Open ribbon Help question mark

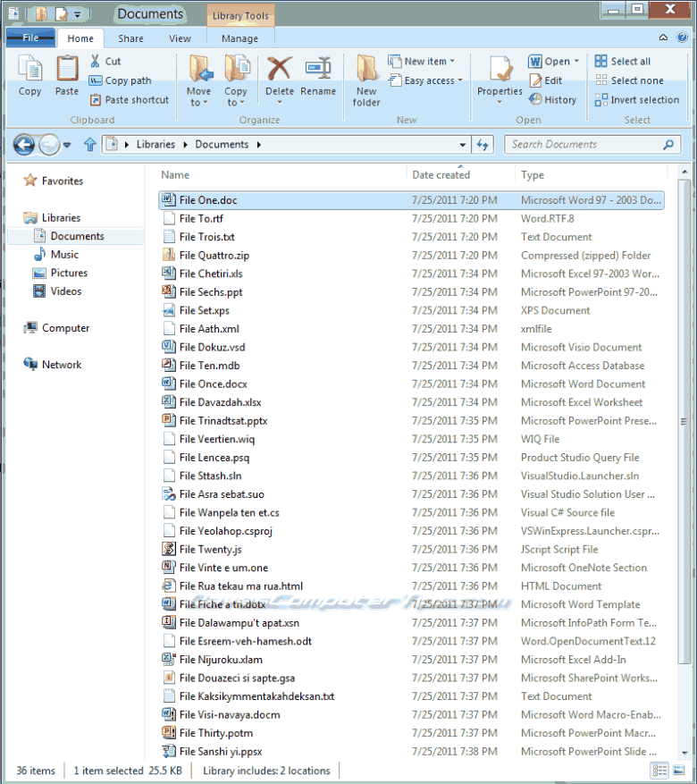(682, 37)
